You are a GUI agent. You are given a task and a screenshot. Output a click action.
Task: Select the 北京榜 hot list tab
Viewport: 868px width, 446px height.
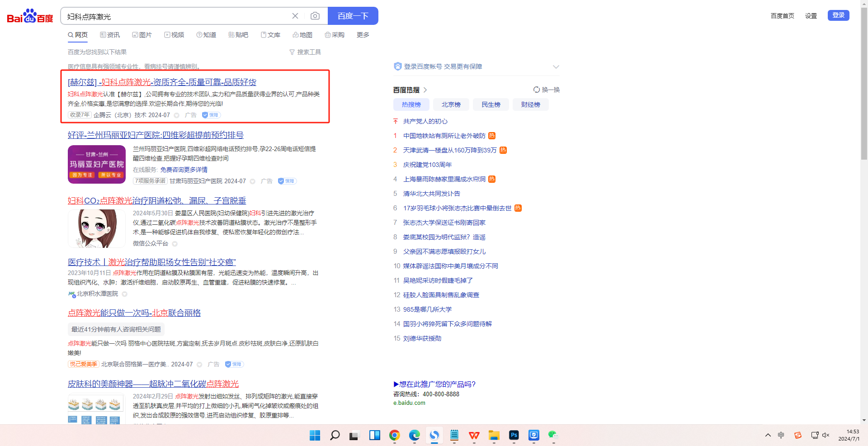pos(451,104)
